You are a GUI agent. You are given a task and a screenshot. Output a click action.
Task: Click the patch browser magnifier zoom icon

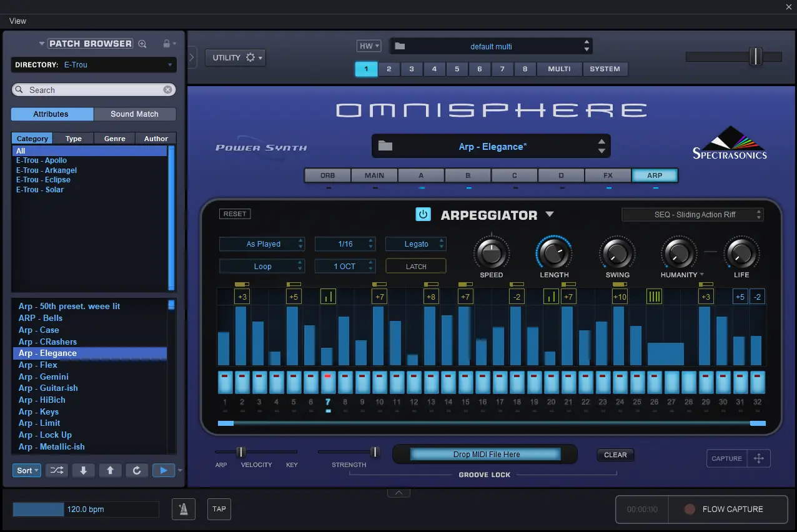(142, 44)
